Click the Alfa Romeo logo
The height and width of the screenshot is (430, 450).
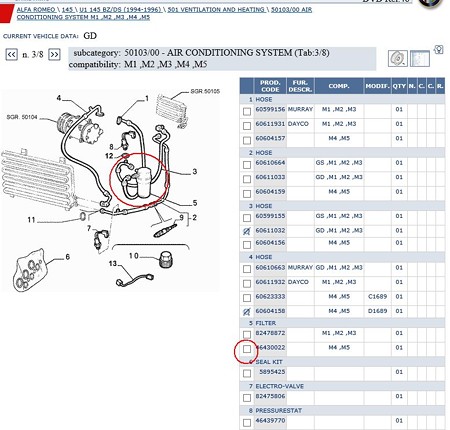pos(430,3)
